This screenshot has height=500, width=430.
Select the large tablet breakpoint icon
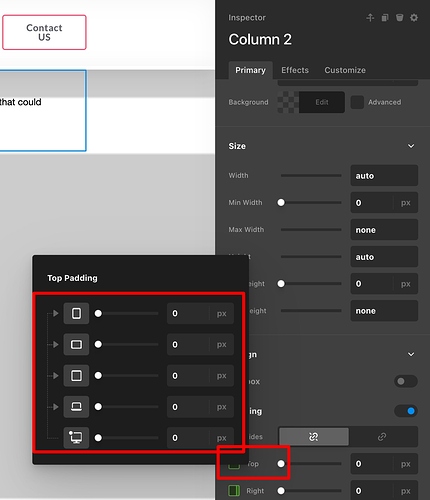(76, 376)
